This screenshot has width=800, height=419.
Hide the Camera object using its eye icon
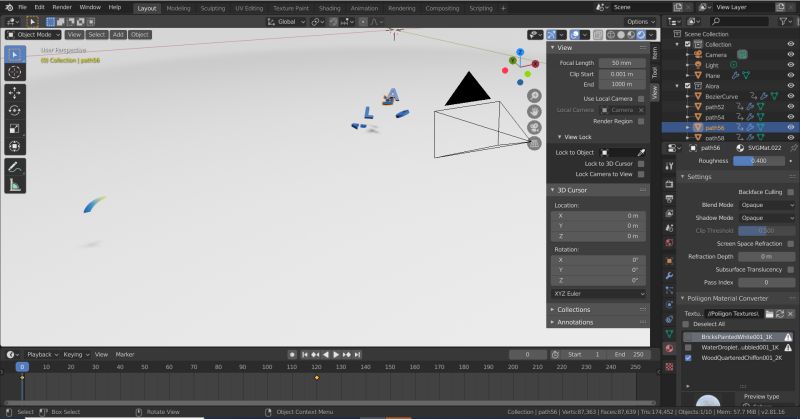[x=791, y=55]
